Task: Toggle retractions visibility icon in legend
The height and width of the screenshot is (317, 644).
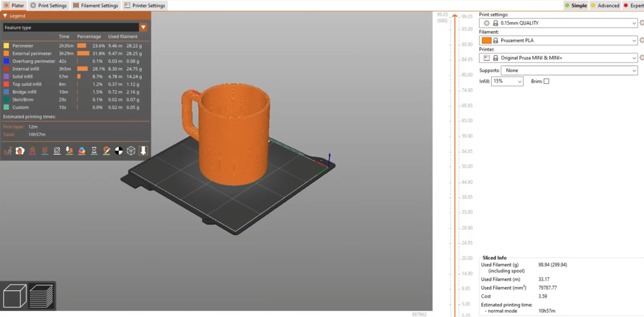Action: point(32,151)
